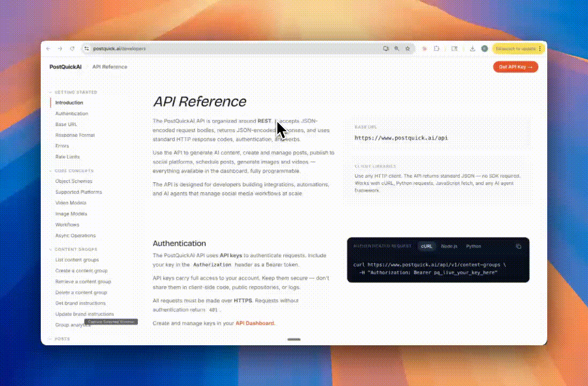The height and width of the screenshot is (386, 588).
Task: Open the browser profile avatar
Action: (x=484, y=49)
